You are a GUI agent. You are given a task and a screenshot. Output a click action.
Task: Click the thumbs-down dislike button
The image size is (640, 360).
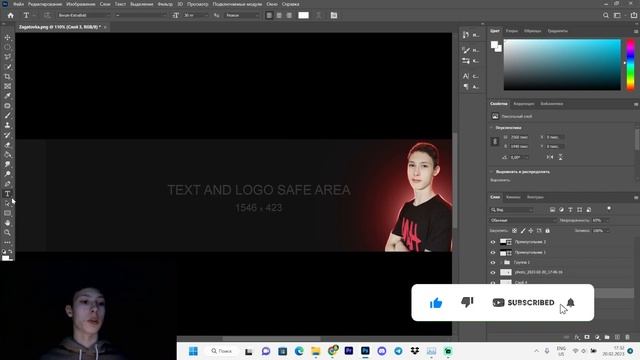pos(467,302)
